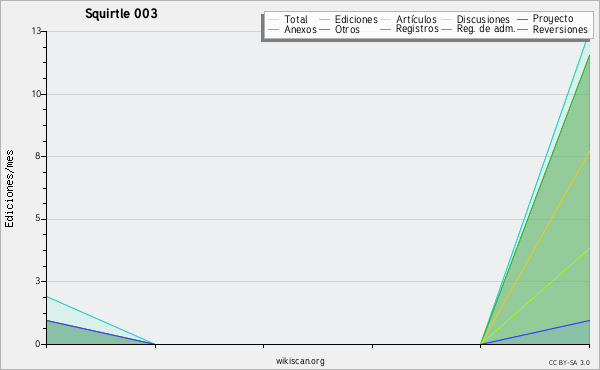Click the Reversiones legend label
The width and height of the screenshot is (600, 370).
pos(560,29)
